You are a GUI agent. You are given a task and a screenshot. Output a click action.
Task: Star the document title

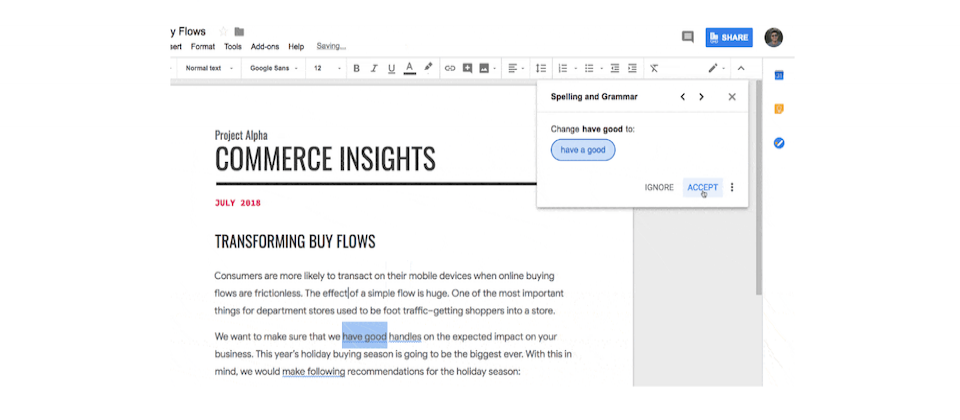[x=223, y=32]
